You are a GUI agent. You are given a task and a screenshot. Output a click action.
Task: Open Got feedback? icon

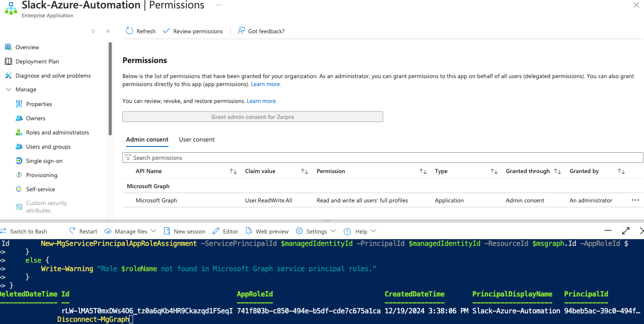click(241, 31)
